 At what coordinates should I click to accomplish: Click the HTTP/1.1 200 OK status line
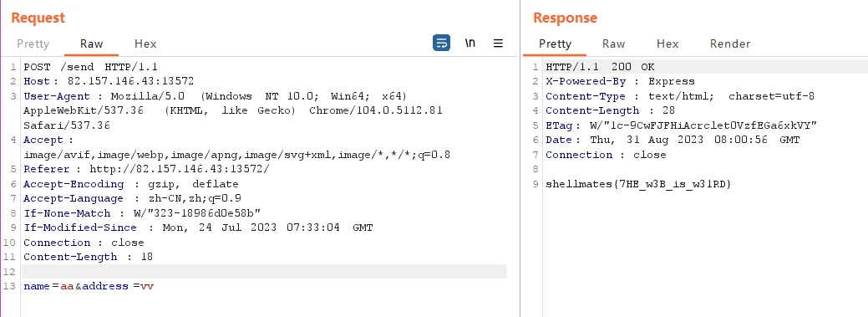click(600, 67)
